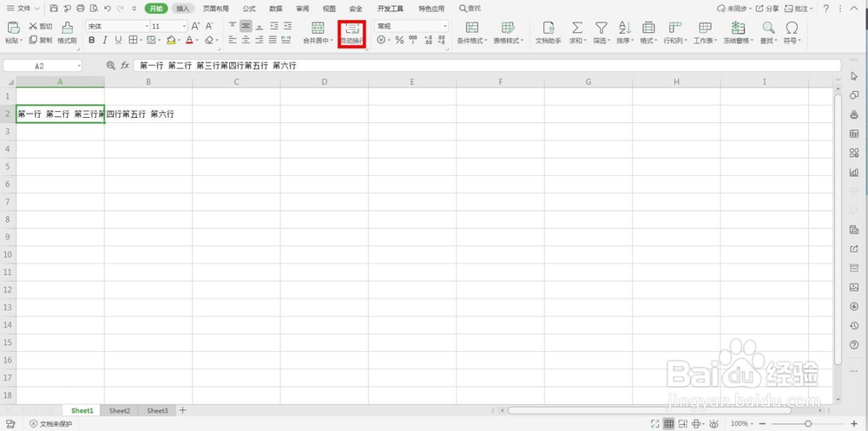
Task: Click the Percent style % icon
Action: [x=399, y=41]
